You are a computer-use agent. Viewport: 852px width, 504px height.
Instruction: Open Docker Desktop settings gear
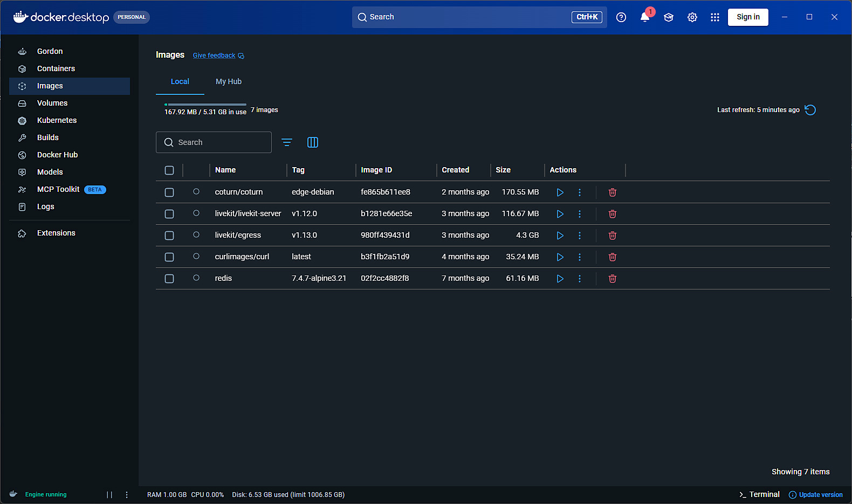[x=692, y=17]
